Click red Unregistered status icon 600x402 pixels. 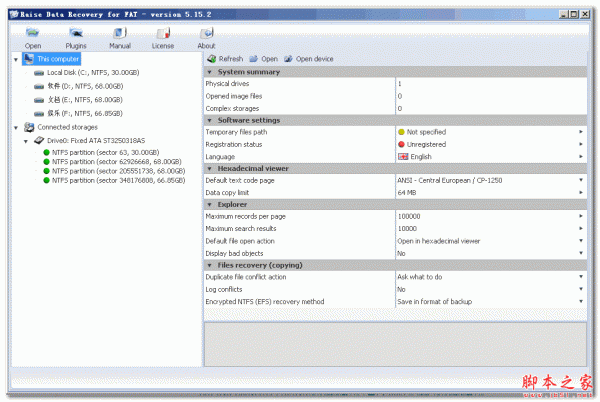[x=401, y=144]
